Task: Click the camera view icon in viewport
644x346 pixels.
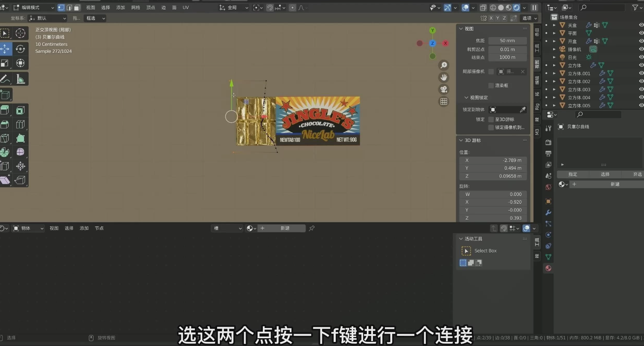Action: pyautogui.click(x=444, y=90)
